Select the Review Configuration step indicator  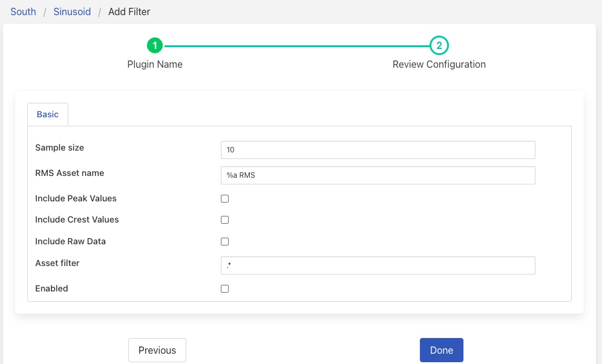[439, 45]
